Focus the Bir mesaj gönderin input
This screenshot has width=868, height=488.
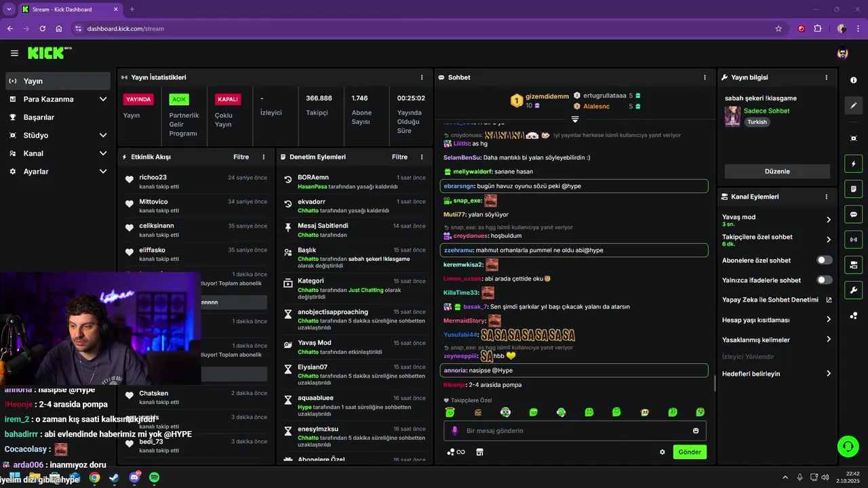[575, 430]
